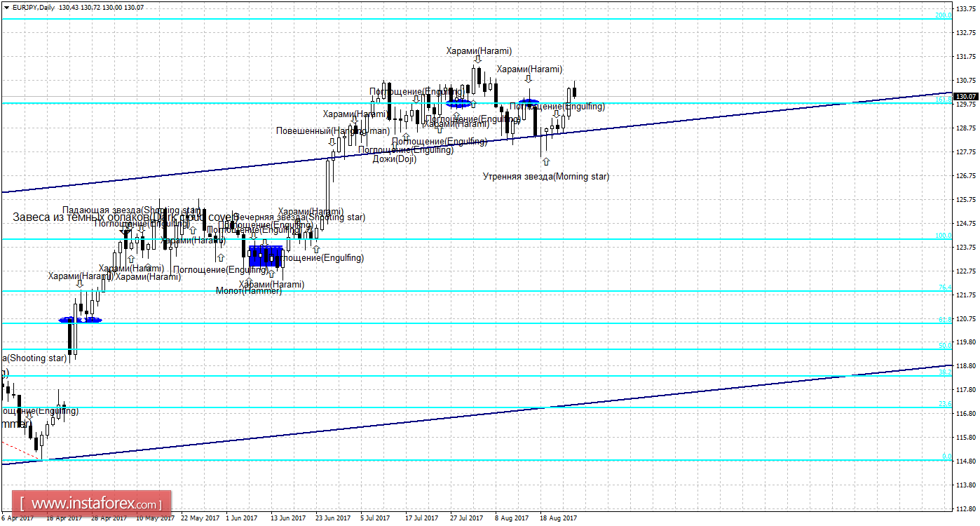Click the 132.75 price axis value
The image size is (980, 526).
[966, 33]
